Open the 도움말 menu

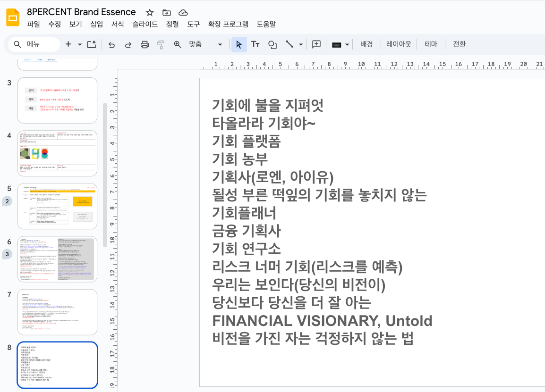266,24
